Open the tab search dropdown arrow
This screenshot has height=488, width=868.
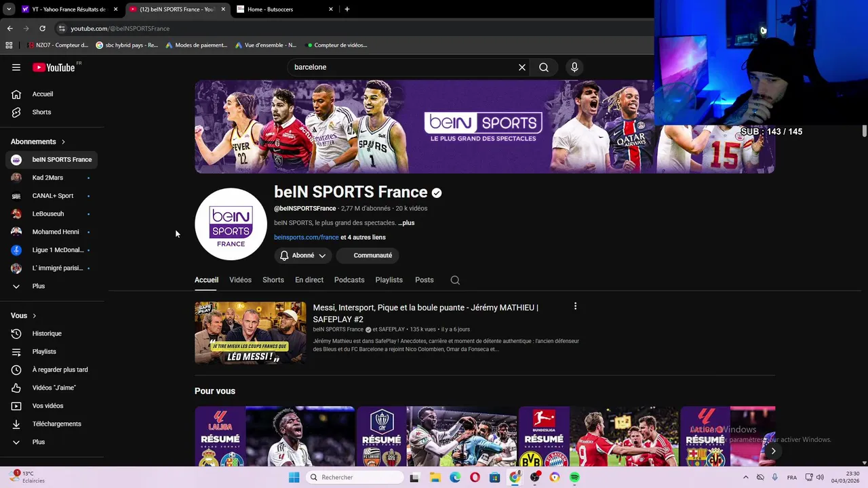pyautogui.click(x=9, y=9)
